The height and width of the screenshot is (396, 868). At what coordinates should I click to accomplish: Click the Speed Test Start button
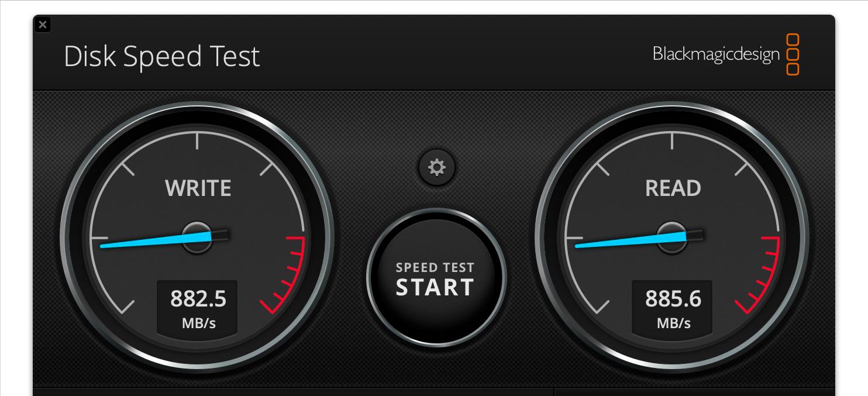[x=436, y=278]
